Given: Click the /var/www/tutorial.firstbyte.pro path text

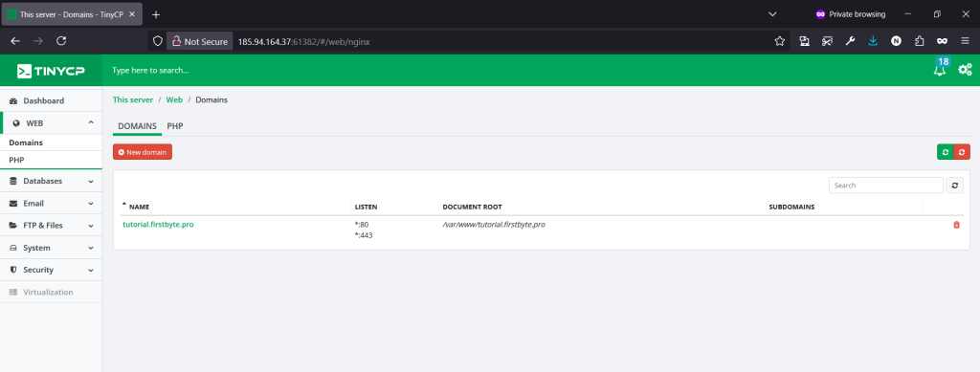Looking at the screenshot, I should coord(494,224).
